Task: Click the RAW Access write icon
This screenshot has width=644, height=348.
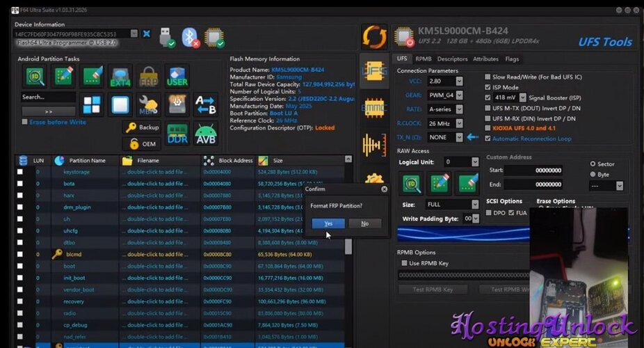Action: 440,183
